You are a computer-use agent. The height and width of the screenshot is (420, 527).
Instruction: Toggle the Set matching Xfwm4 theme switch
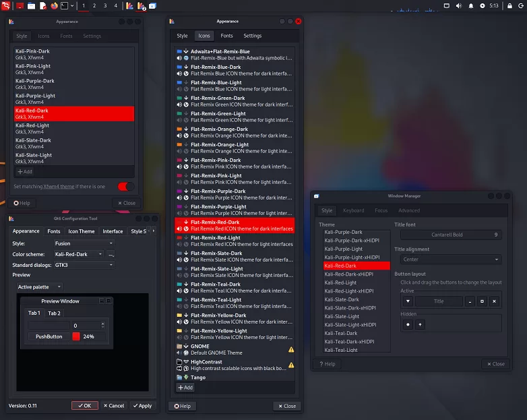(x=126, y=186)
